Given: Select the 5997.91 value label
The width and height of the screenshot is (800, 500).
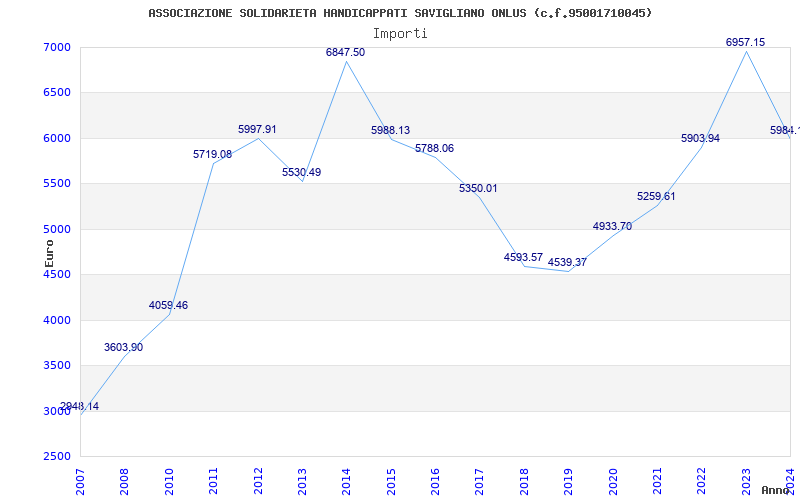Looking at the screenshot, I should click(x=257, y=130).
